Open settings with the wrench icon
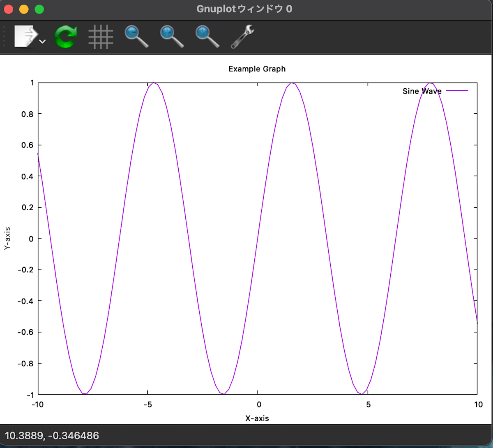 (x=243, y=37)
